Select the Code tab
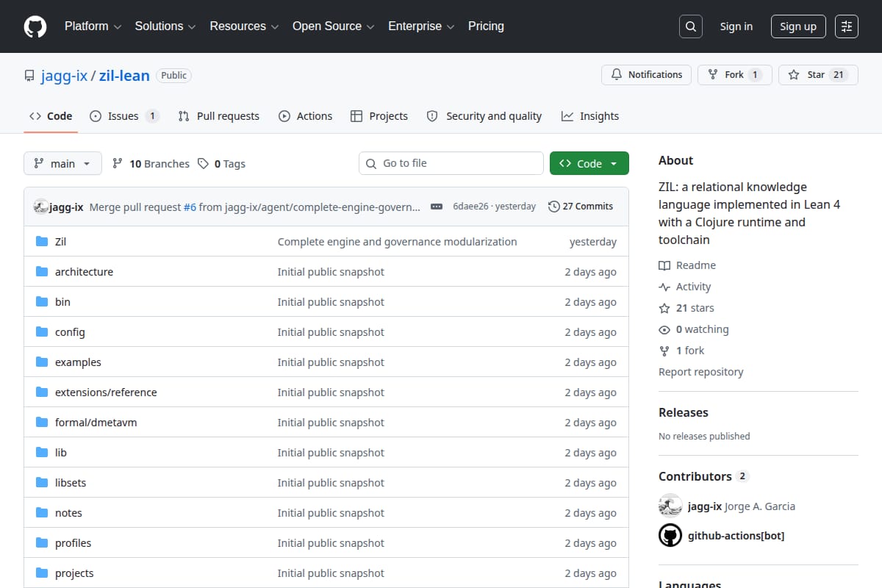 coord(51,116)
